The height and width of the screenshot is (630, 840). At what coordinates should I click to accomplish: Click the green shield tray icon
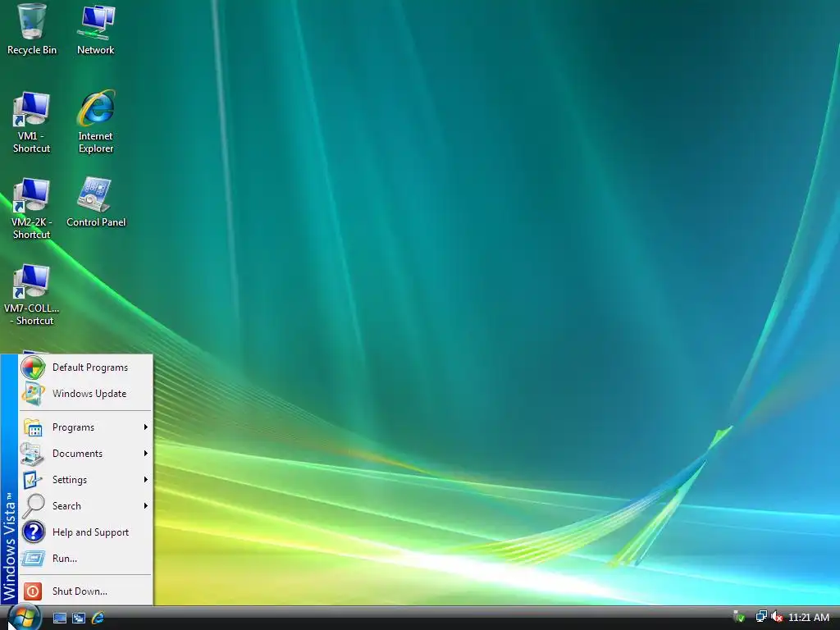(739, 617)
